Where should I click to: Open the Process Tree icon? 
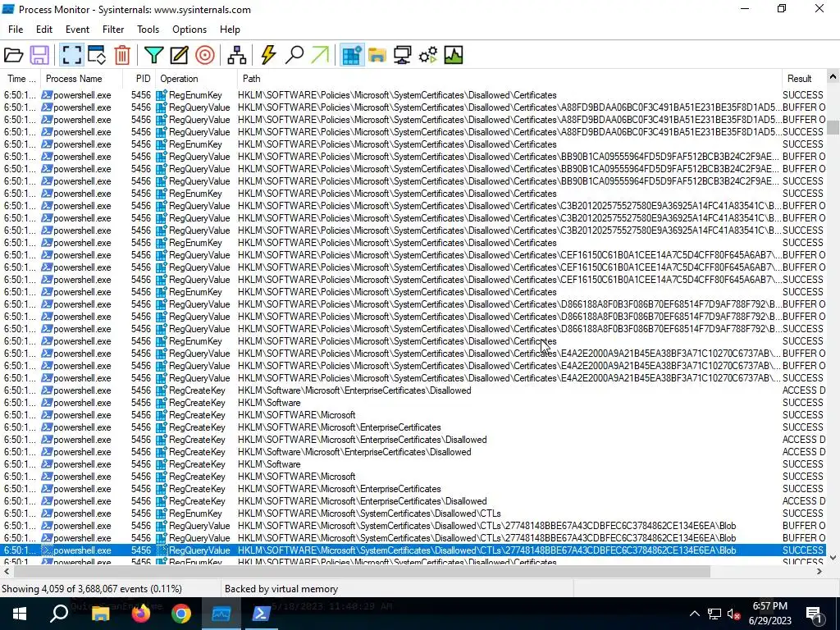point(237,55)
